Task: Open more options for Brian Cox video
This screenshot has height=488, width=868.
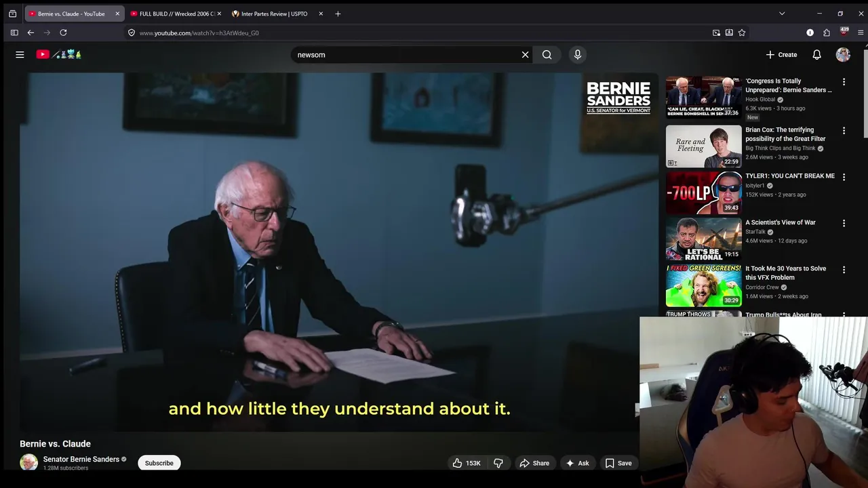Action: (844, 130)
